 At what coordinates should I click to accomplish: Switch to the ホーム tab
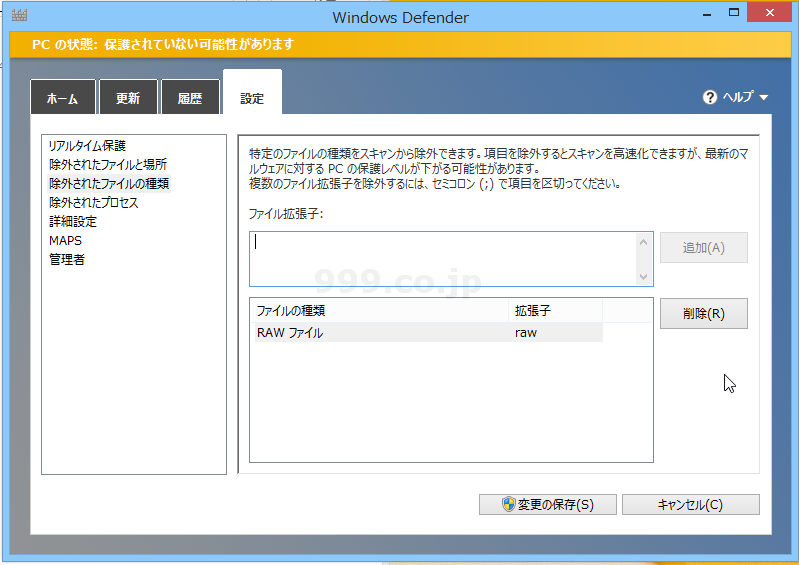point(63,97)
